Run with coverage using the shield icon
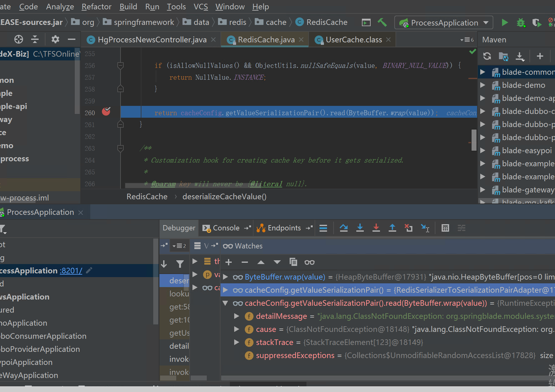The image size is (555, 392). (x=537, y=23)
